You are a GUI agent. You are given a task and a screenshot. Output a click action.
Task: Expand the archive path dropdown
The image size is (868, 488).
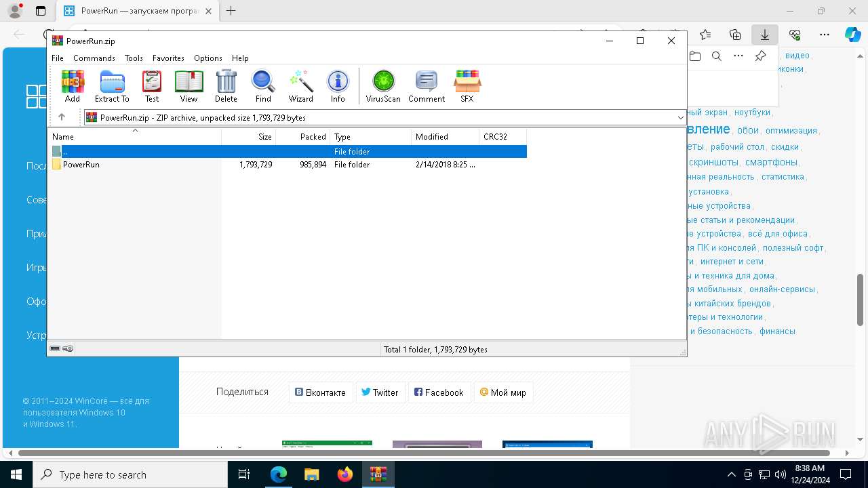[681, 117]
